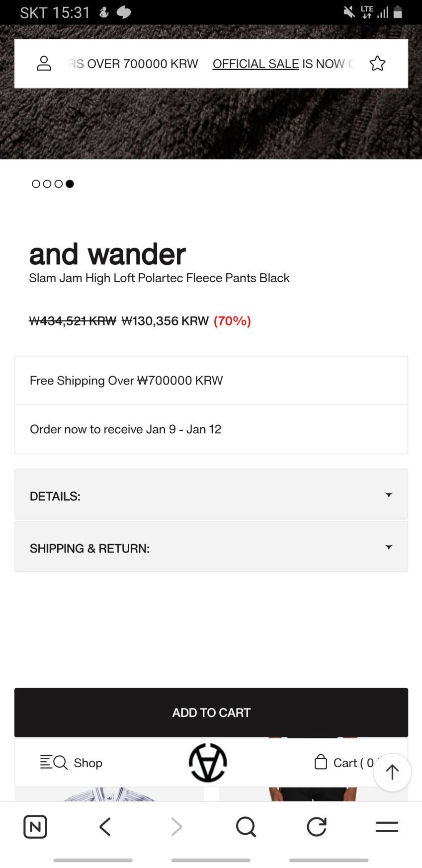This screenshot has height=868, width=422.
Task: Tap the and wander brand name
Action: tap(107, 254)
